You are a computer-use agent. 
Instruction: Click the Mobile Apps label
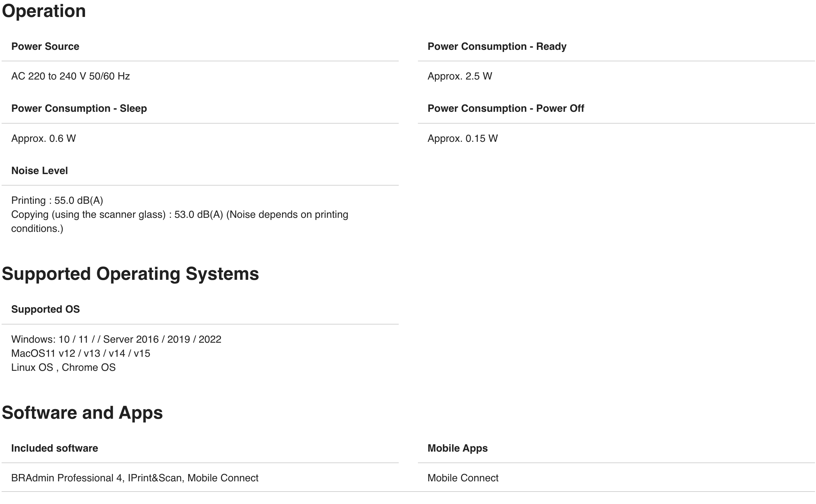coord(457,448)
